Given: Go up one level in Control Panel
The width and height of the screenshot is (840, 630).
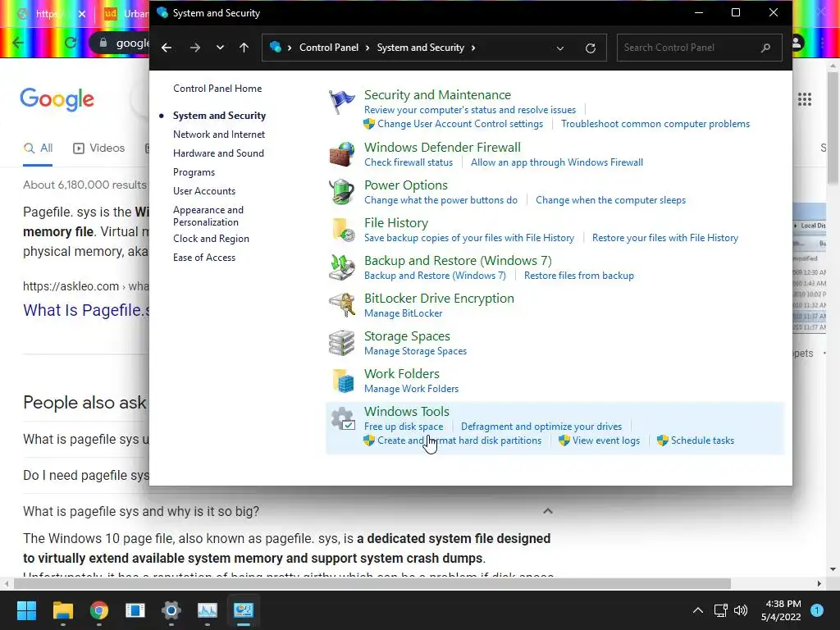Looking at the screenshot, I should click(x=244, y=48).
